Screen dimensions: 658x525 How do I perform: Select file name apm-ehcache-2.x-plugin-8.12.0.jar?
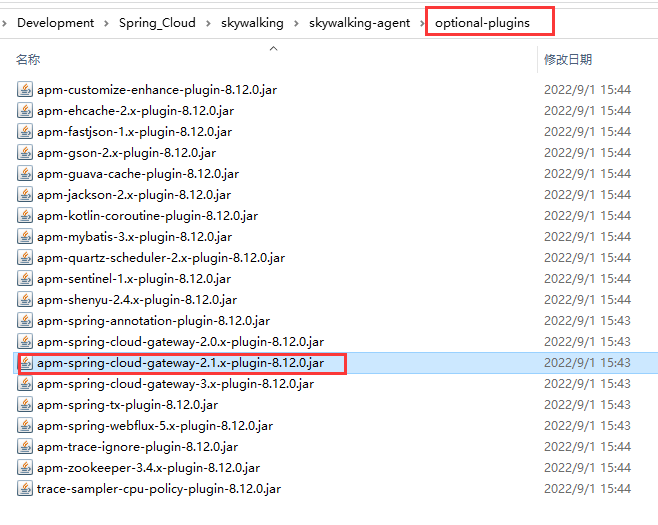136,111
